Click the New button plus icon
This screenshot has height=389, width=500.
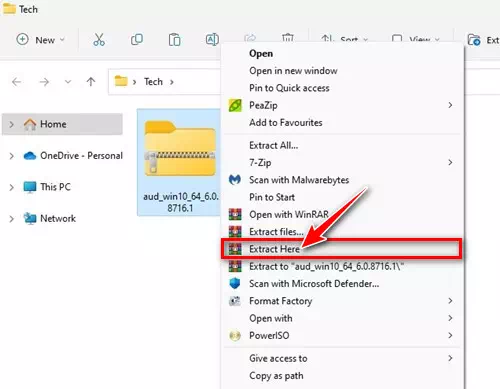point(22,39)
